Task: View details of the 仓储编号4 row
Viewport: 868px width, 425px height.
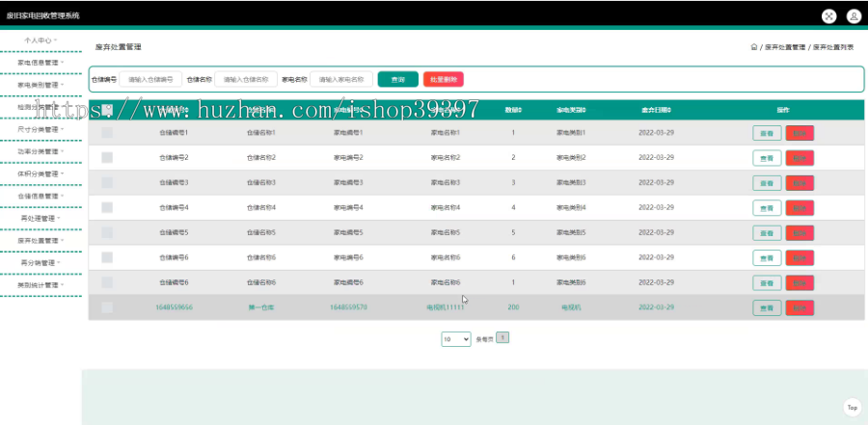Action: pyautogui.click(x=767, y=208)
